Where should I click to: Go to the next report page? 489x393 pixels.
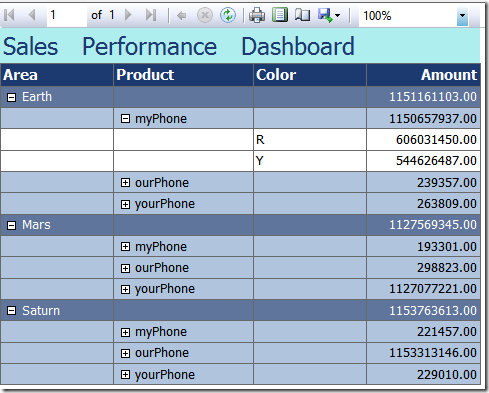click(x=128, y=15)
